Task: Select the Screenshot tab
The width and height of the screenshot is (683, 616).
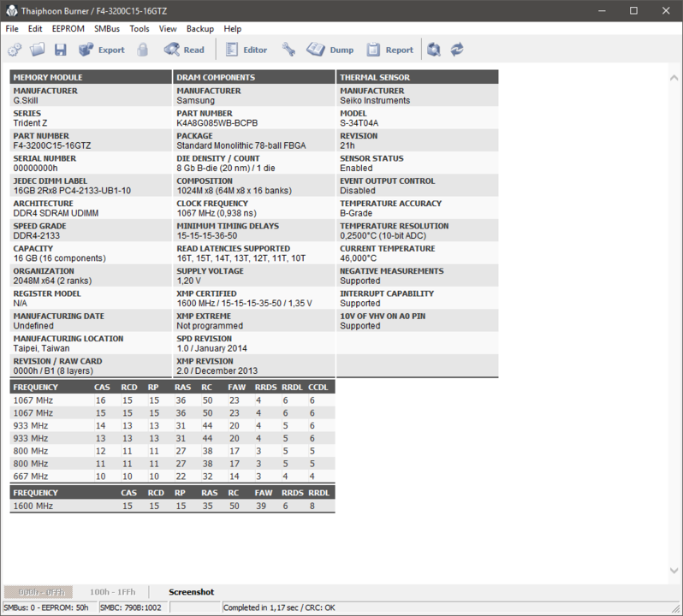Action: (191, 592)
